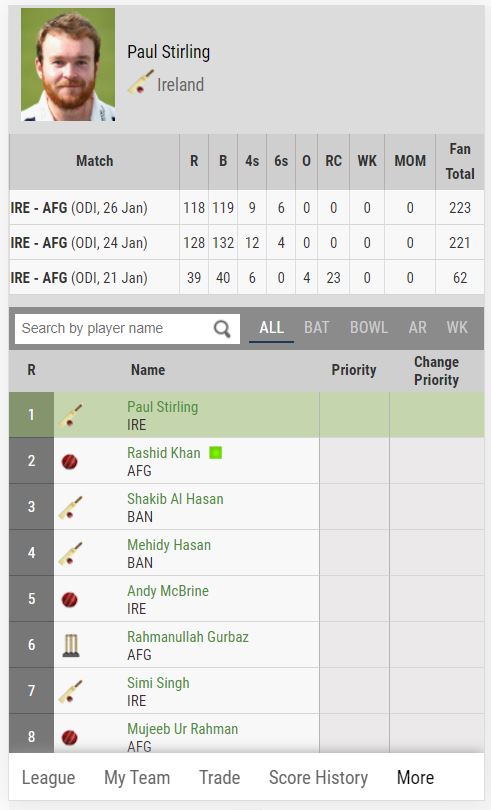Click the bat icon beside Paul Stirling's row
This screenshot has width=491, height=810.
click(x=70, y=415)
